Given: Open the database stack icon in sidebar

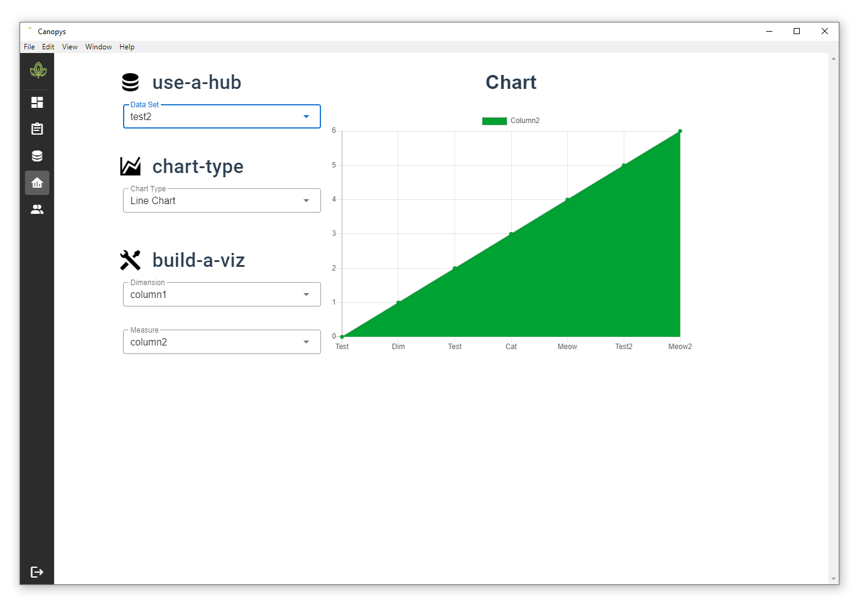Looking at the screenshot, I should (x=37, y=156).
